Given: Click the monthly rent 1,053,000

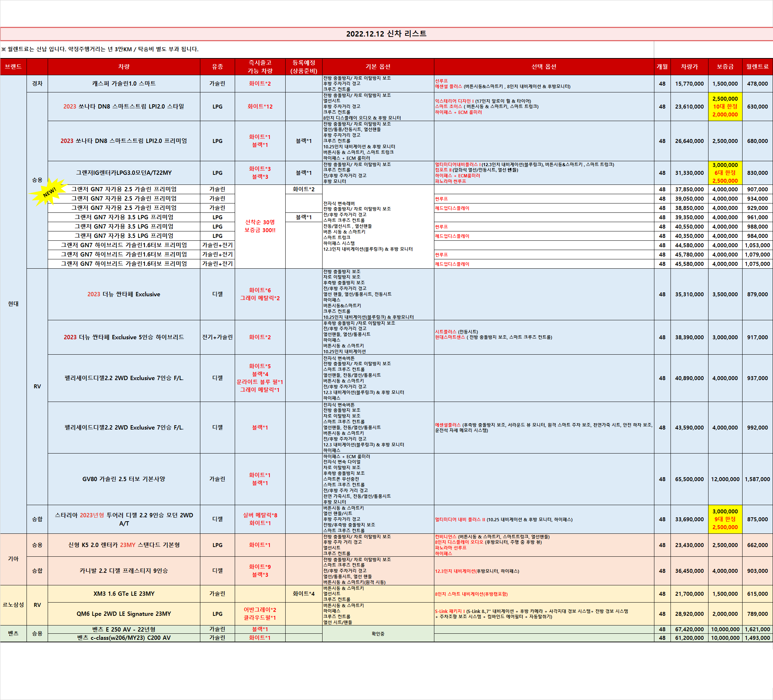Looking at the screenshot, I should click(757, 245).
